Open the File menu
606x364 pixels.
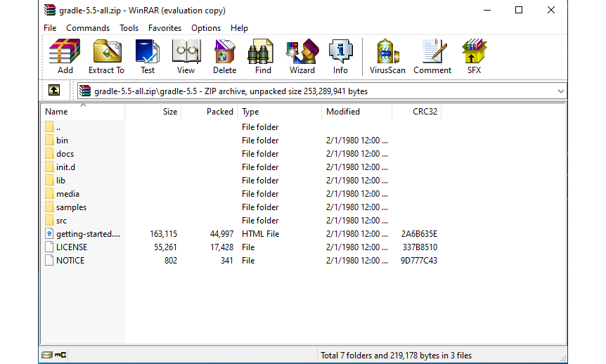50,28
